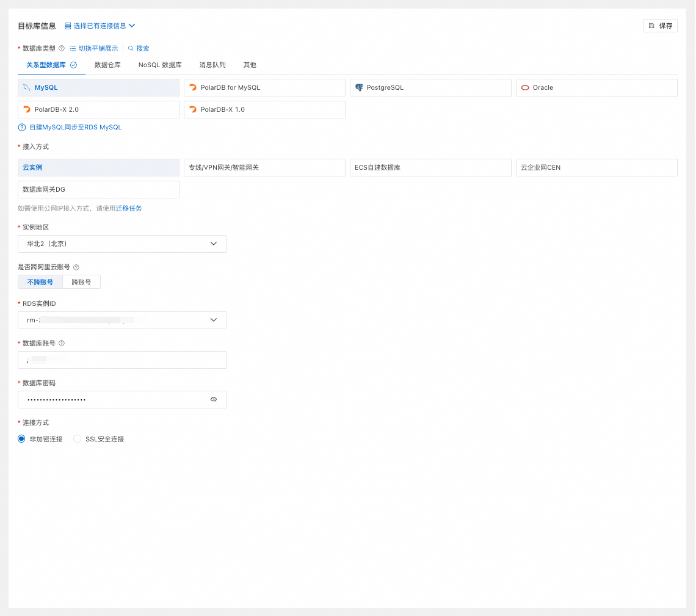Open the 自建MySQL同步至RDS MySQL help link
Image resolution: width=696 pixels, height=616 pixels.
[76, 128]
